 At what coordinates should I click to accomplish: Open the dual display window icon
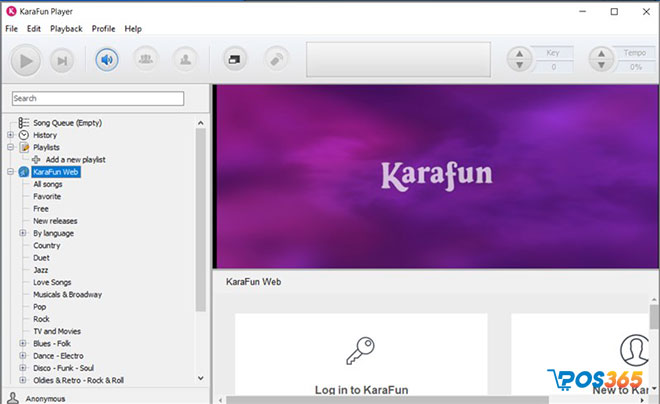[x=234, y=59]
